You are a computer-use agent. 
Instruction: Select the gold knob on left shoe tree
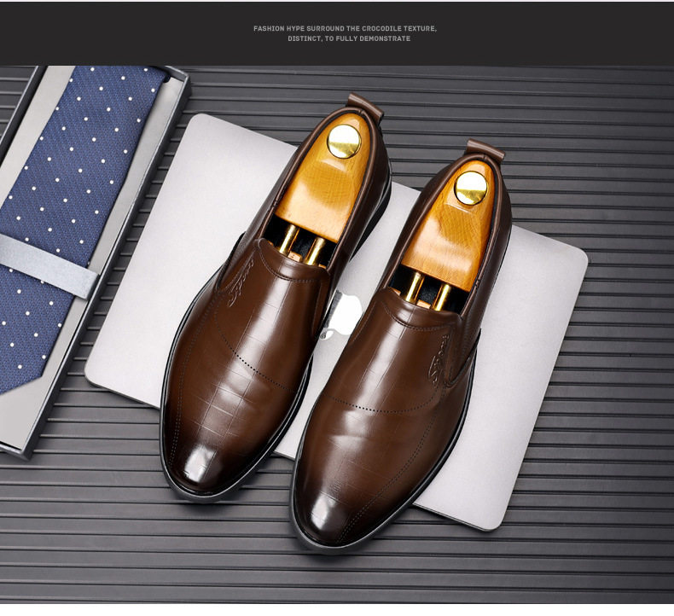[344, 141]
